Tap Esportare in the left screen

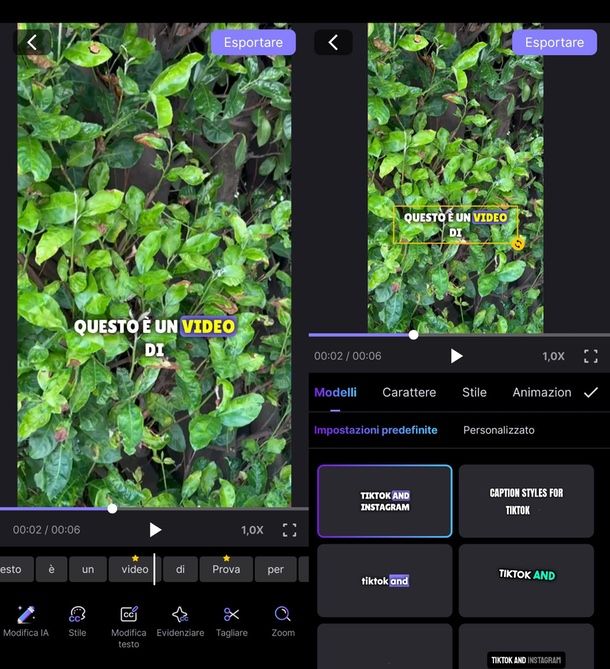tap(253, 42)
